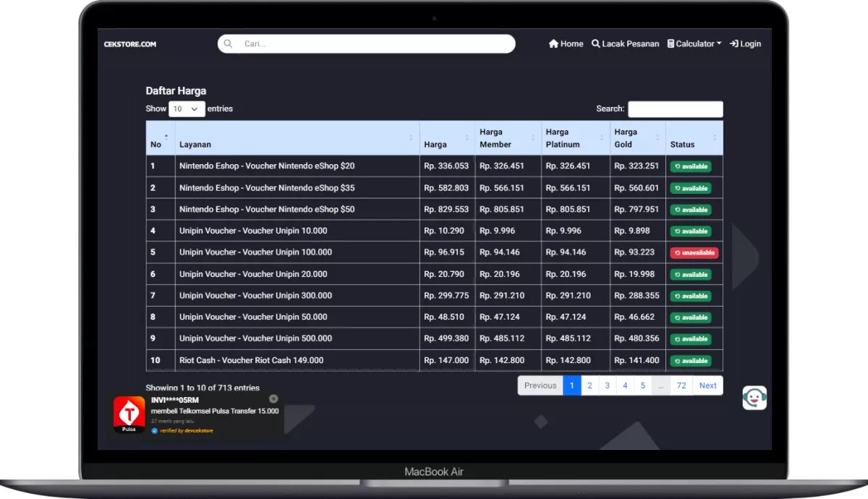Click available badge for Unipin 300.000
The width and height of the screenshot is (868, 499).
[691, 296]
